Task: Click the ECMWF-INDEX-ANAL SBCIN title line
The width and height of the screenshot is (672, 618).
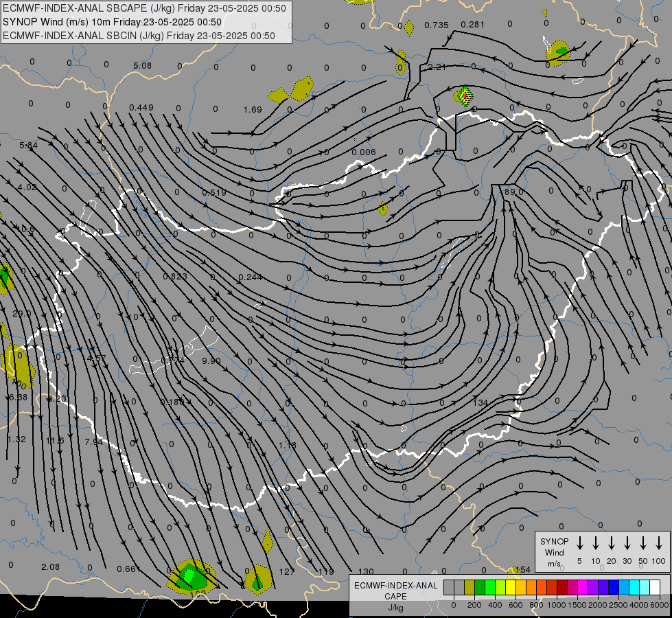Action: click(139, 36)
